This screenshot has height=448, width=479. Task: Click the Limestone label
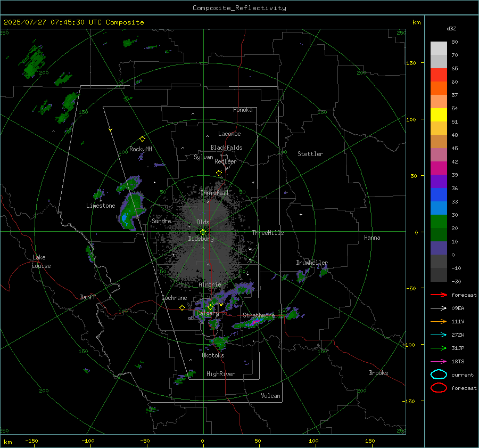pos(101,206)
